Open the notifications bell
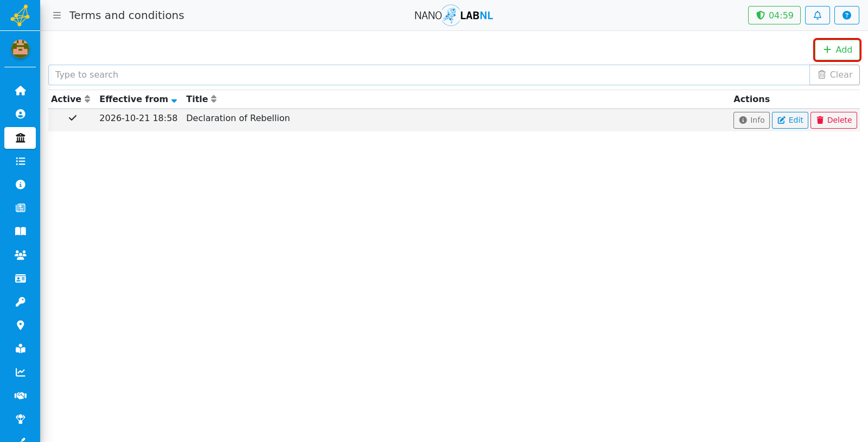Image resolution: width=868 pixels, height=442 pixels. [818, 15]
